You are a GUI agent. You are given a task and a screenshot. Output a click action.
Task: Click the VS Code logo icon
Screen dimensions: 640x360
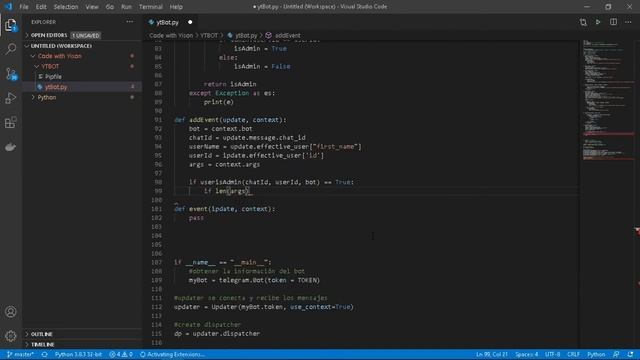[9, 7]
